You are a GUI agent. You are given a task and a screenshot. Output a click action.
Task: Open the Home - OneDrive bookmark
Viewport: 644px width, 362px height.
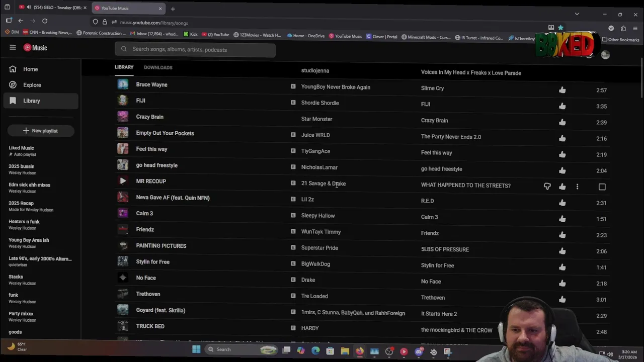(306, 36)
